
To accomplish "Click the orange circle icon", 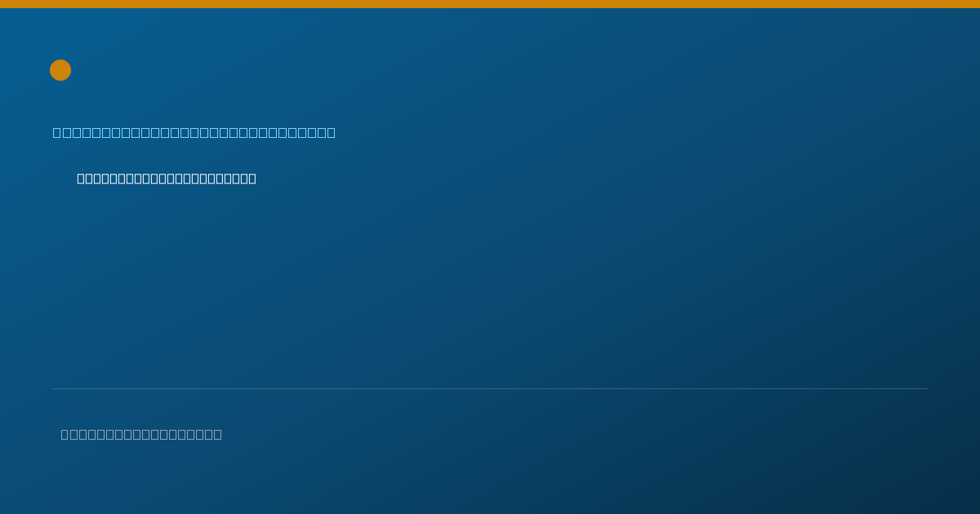I will (x=60, y=70).
